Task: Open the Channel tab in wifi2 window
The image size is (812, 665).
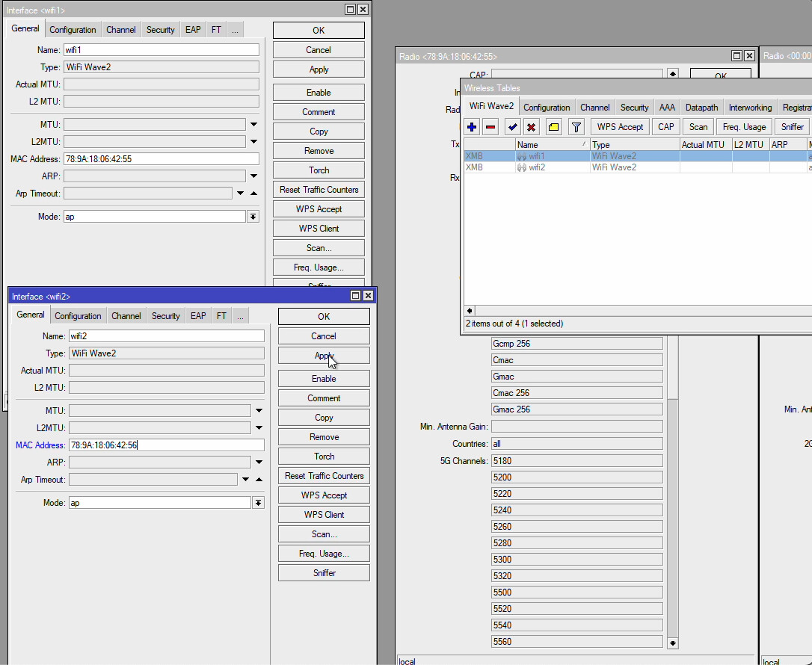Action: click(126, 316)
